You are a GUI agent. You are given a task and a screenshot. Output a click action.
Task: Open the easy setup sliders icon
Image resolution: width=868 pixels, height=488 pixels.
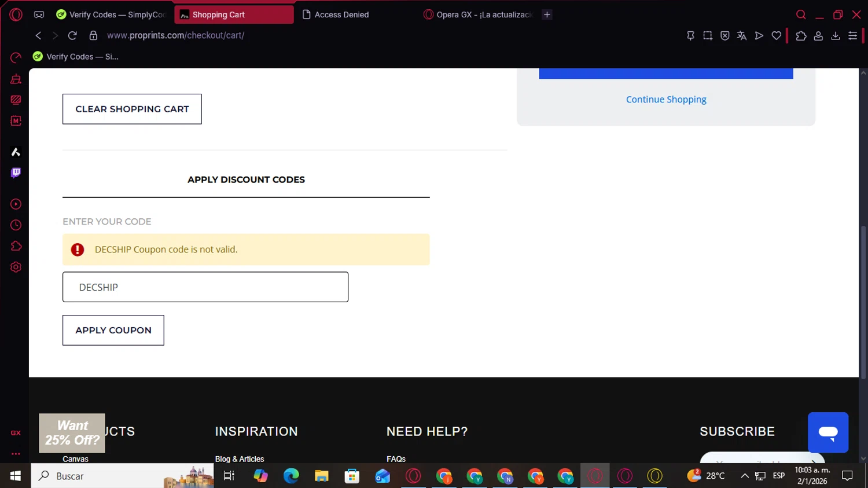point(852,36)
